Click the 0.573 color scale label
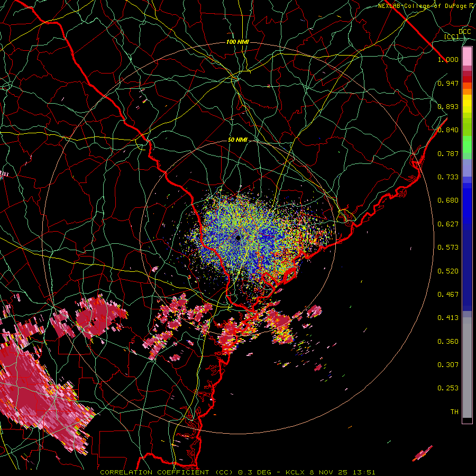Image resolution: width=476 pixels, height=476 pixels. click(x=448, y=248)
